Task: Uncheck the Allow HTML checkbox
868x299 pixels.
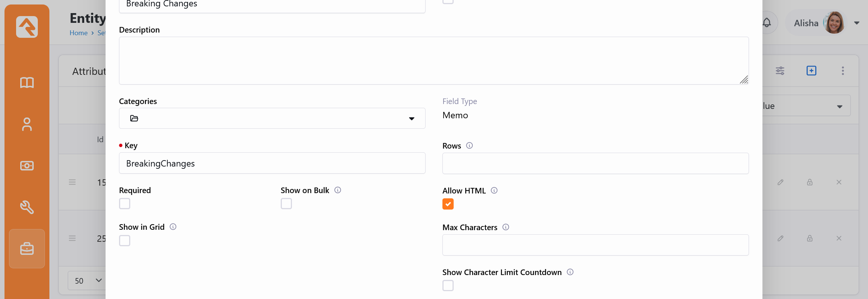Action: [448, 204]
